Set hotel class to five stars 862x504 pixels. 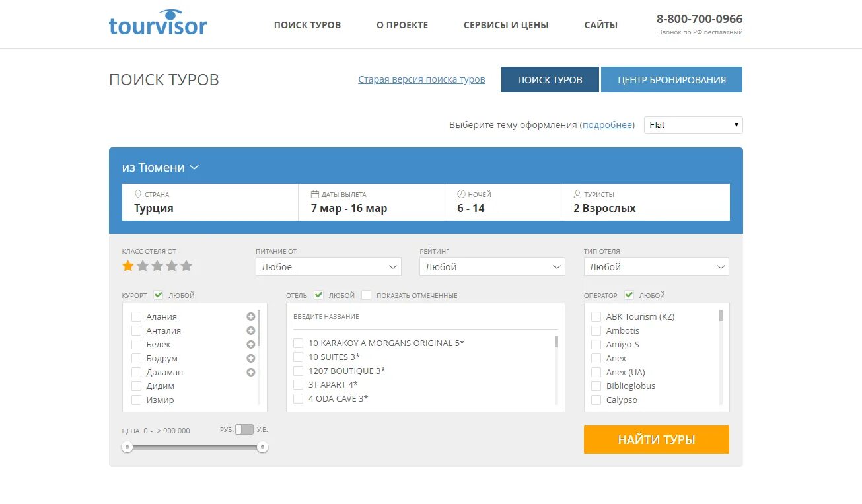186,266
